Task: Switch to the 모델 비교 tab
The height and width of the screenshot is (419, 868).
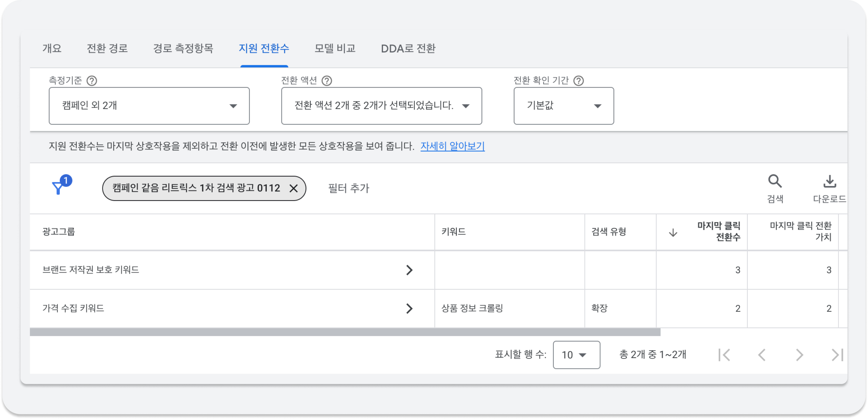Action: point(335,49)
